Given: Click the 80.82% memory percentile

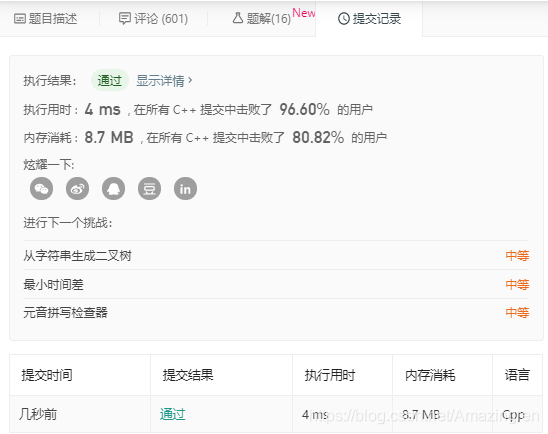Looking at the screenshot, I should click(318, 137).
